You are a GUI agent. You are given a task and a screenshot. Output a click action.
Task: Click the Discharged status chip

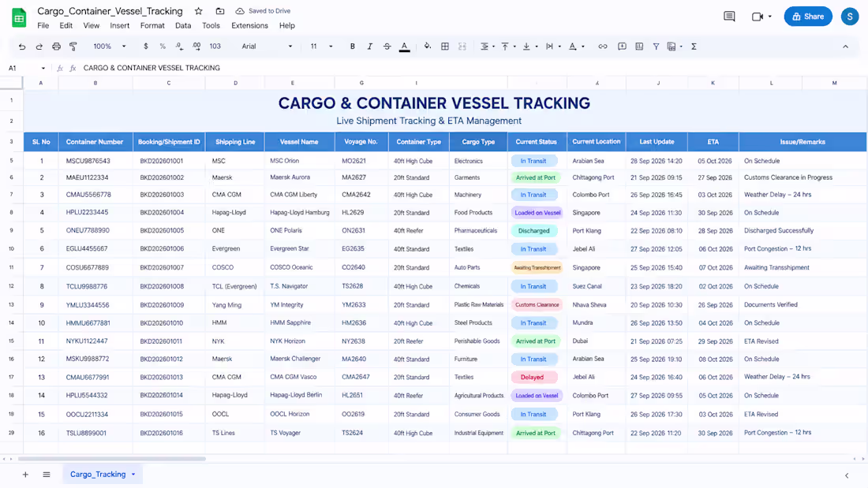533,231
